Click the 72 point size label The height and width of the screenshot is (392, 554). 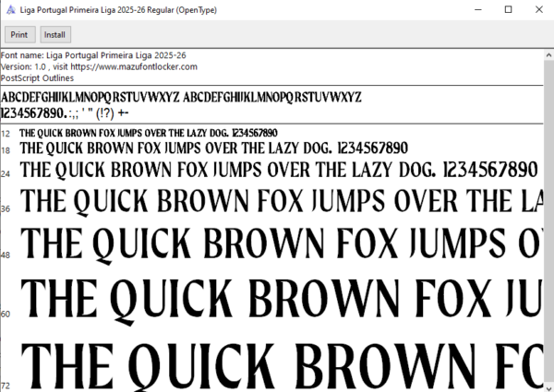(6, 385)
